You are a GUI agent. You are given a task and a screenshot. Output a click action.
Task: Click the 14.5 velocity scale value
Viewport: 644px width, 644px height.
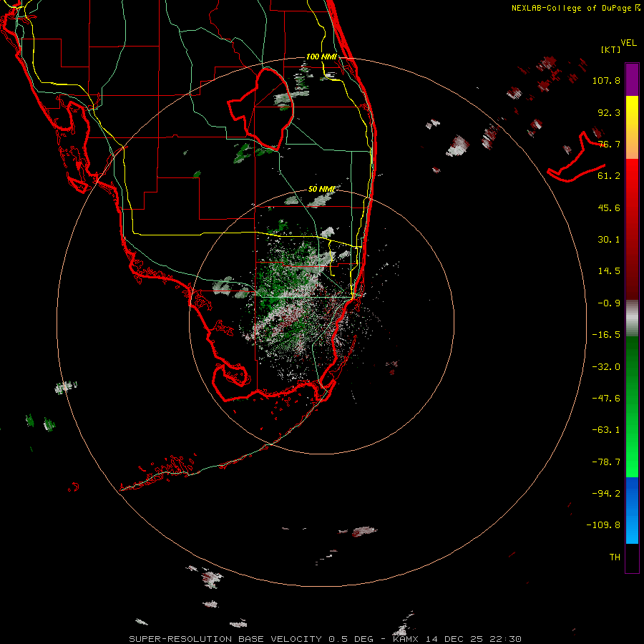click(x=609, y=271)
